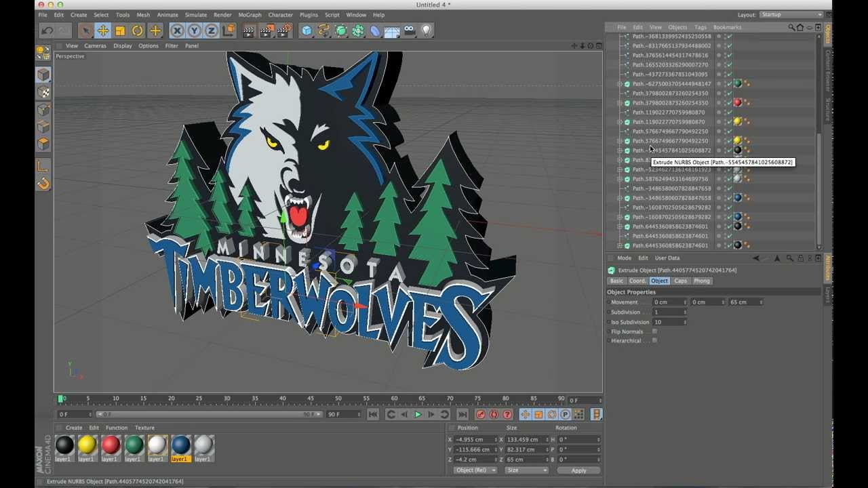Screen dimensions: 868x488
Task: Switch to the Coord. tab
Action: point(637,281)
